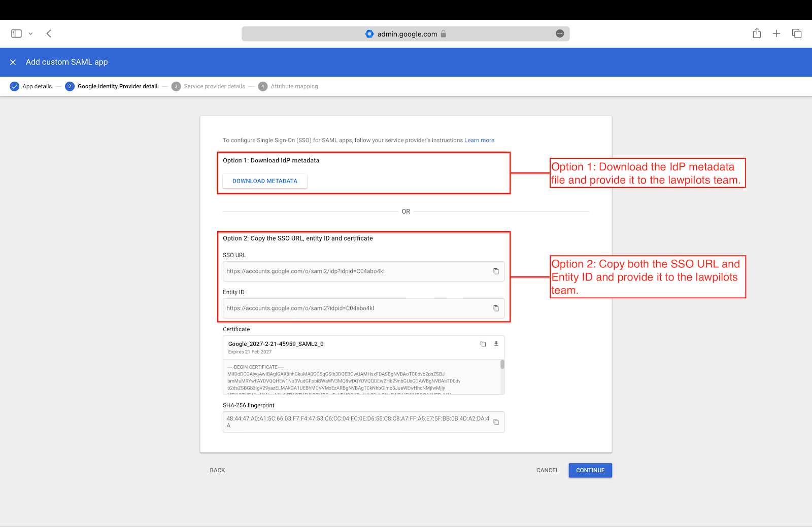Click the admin.google.com address bar
Screen dimensions: 812x527
[405, 34]
